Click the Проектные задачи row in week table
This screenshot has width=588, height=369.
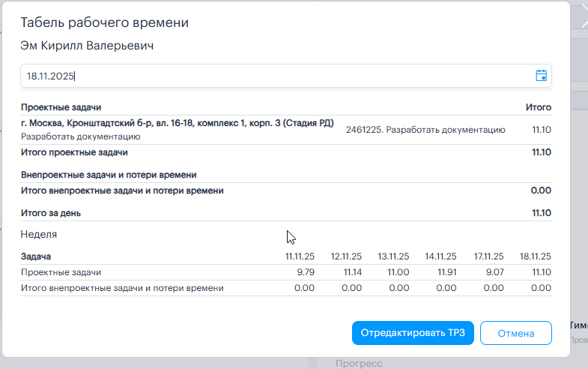[x=61, y=272]
